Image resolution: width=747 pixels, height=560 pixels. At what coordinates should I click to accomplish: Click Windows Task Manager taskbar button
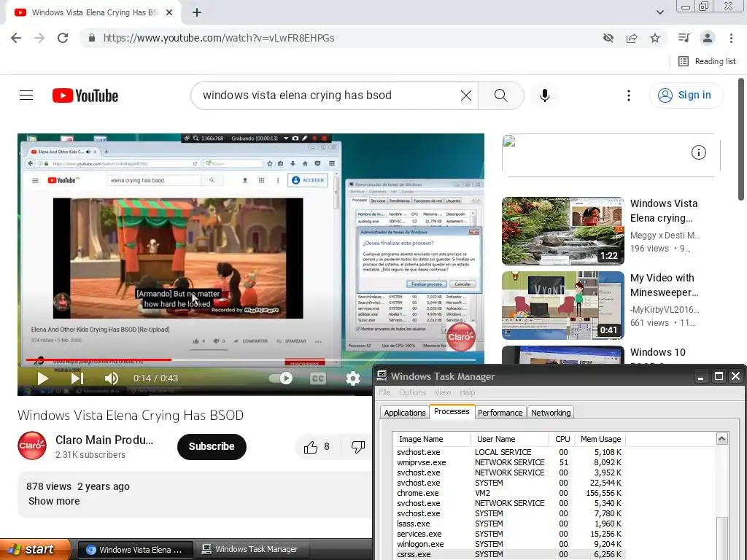(251, 550)
